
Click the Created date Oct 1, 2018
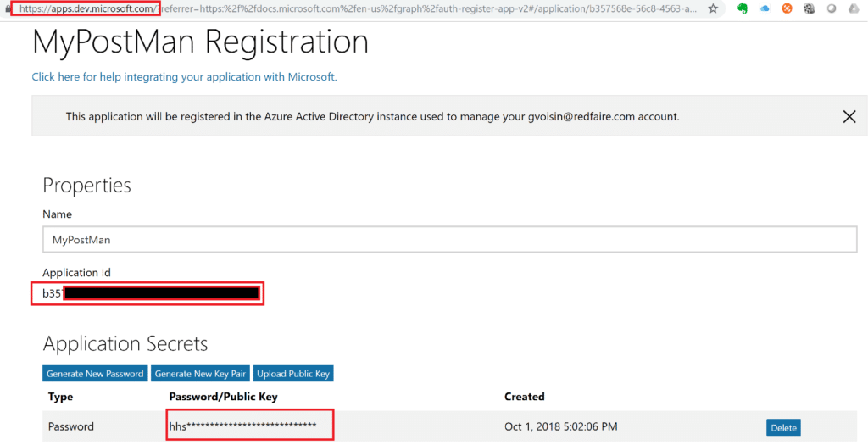click(561, 426)
